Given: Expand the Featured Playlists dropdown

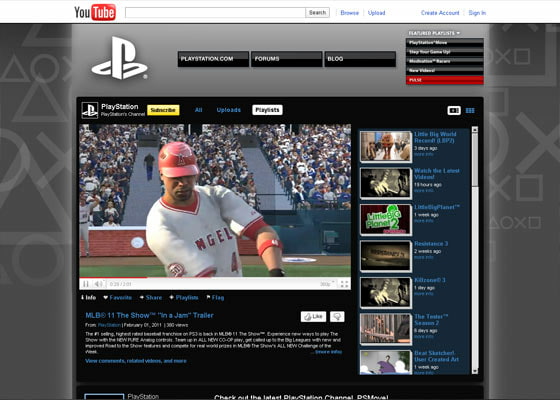Looking at the screenshot, I should (434, 33).
